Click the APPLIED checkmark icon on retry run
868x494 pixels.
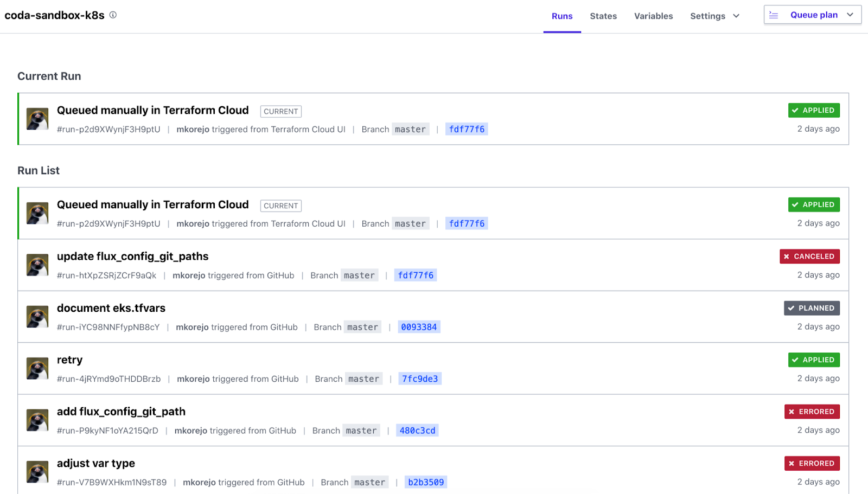[794, 360]
